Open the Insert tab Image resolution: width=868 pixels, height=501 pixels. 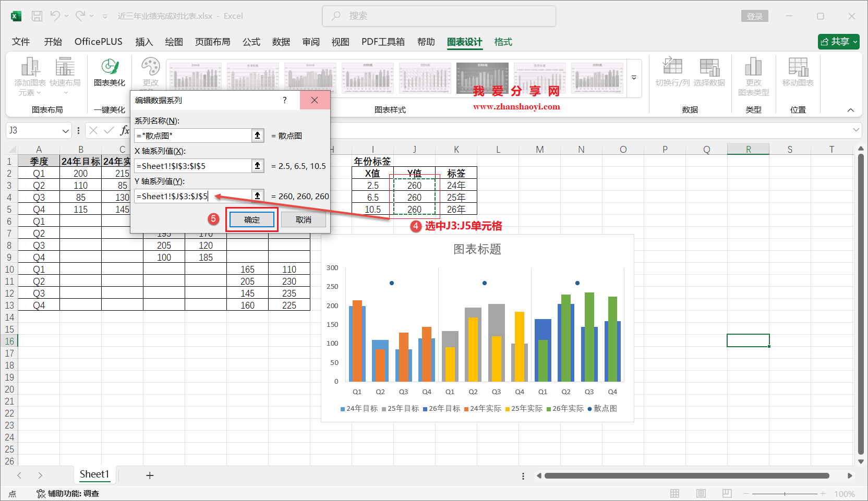144,42
